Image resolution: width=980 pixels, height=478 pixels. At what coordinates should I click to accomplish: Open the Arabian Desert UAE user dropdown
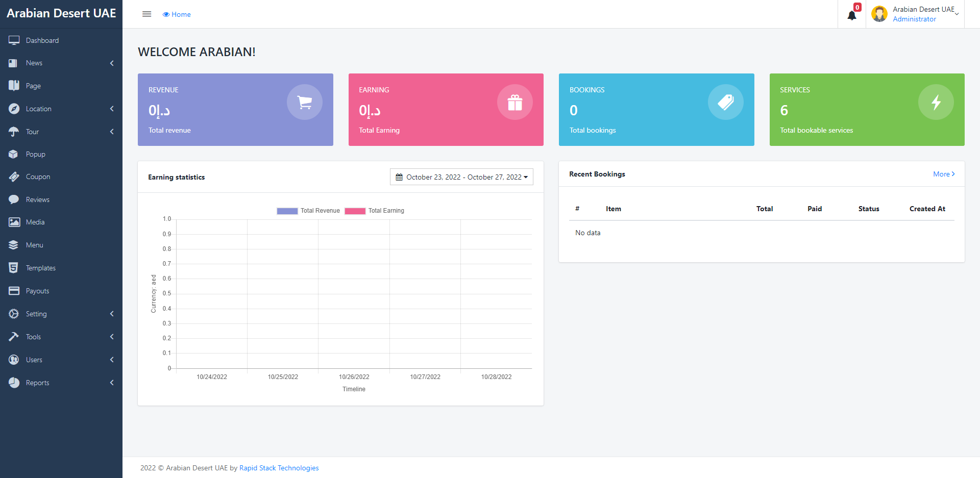pos(924,14)
